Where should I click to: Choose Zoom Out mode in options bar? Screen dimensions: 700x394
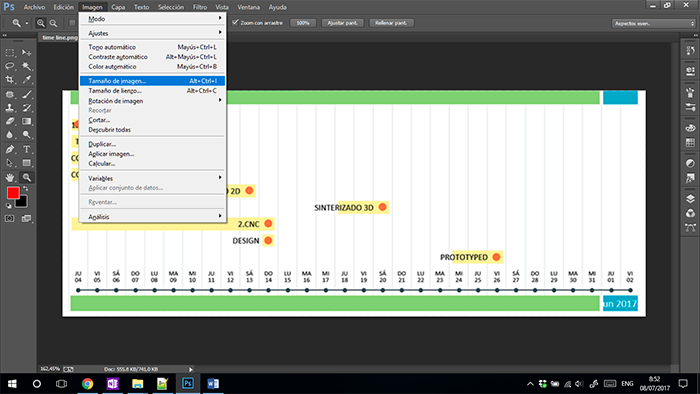tap(53, 23)
